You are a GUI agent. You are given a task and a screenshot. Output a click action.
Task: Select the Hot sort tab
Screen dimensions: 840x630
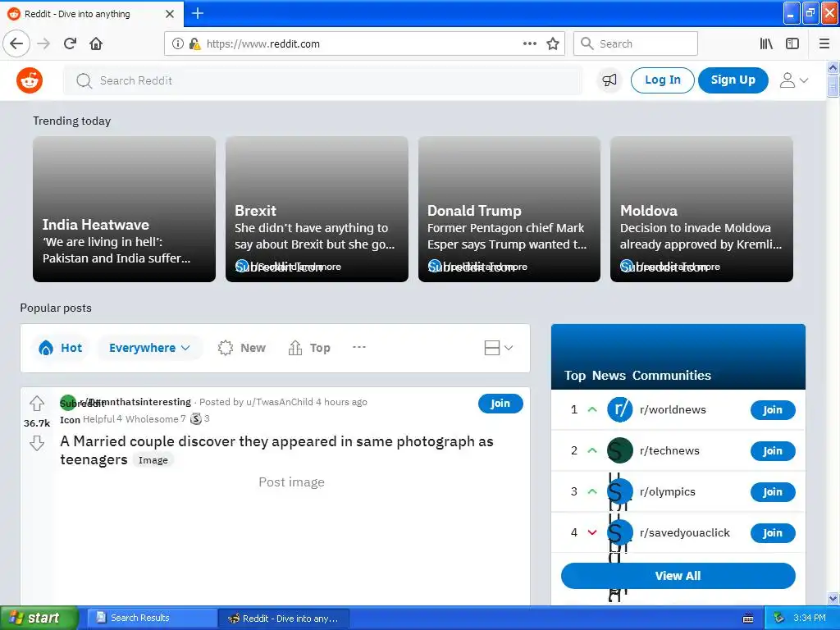click(60, 348)
